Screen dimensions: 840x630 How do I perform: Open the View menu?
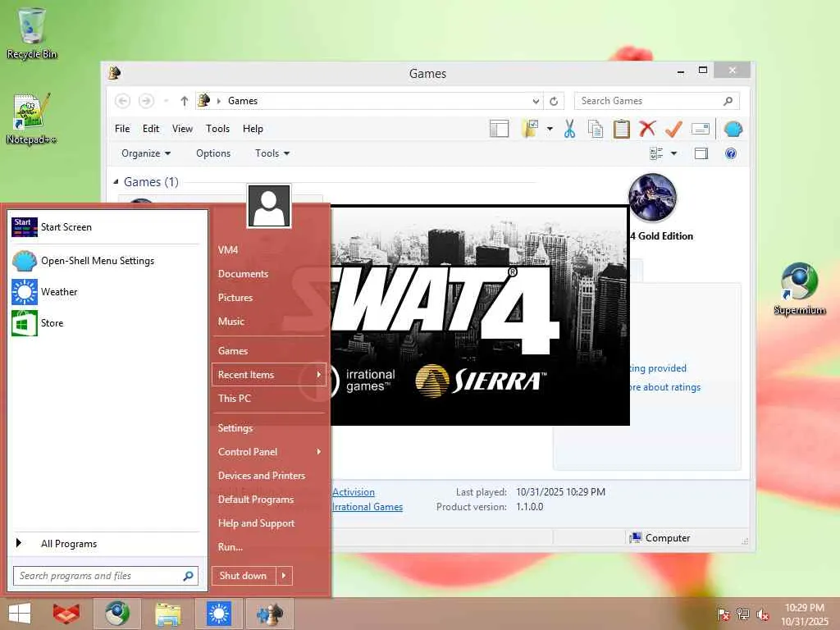(182, 129)
